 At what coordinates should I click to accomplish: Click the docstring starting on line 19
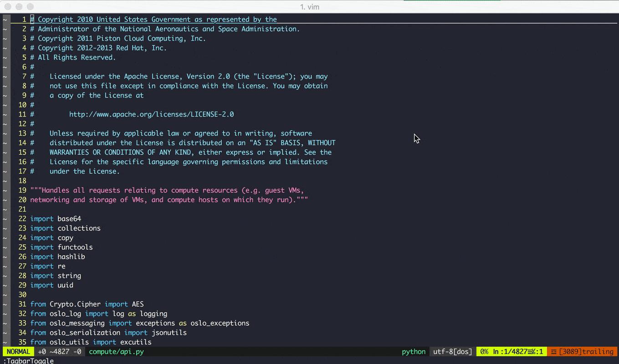[x=169, y=190]
